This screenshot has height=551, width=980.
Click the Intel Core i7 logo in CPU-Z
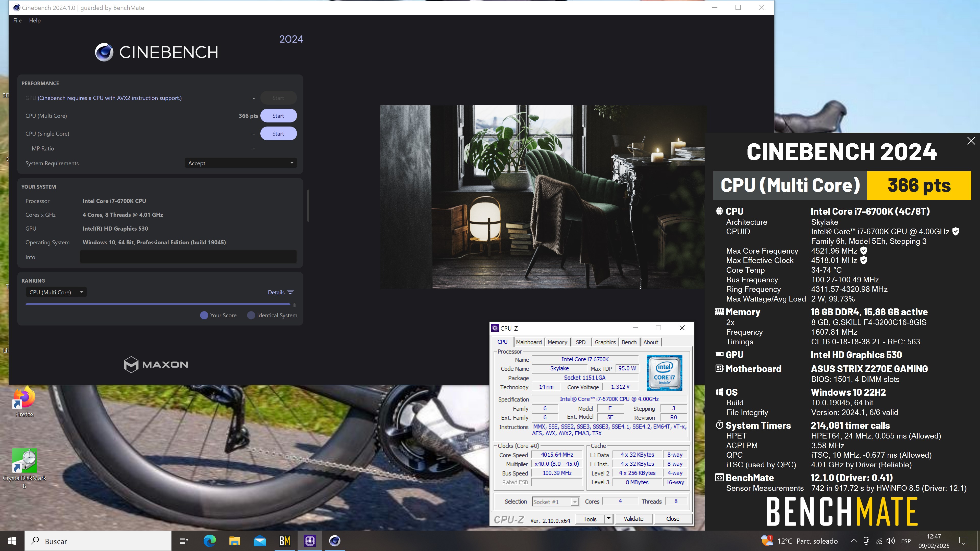[664, 373]
